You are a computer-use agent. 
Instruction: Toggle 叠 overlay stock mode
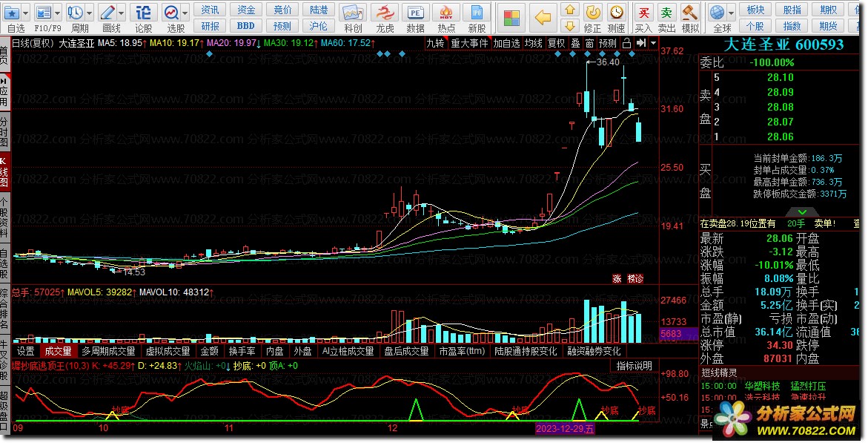tap(576, 43)
